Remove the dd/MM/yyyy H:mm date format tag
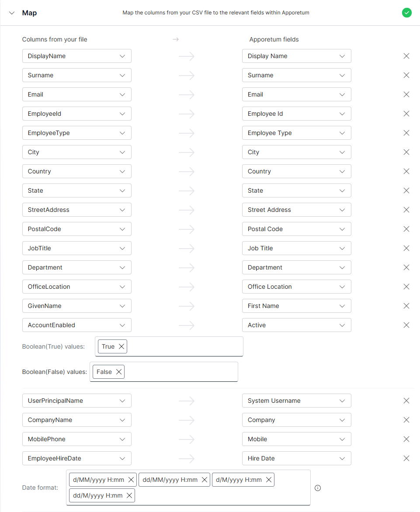 coord(205,479)
